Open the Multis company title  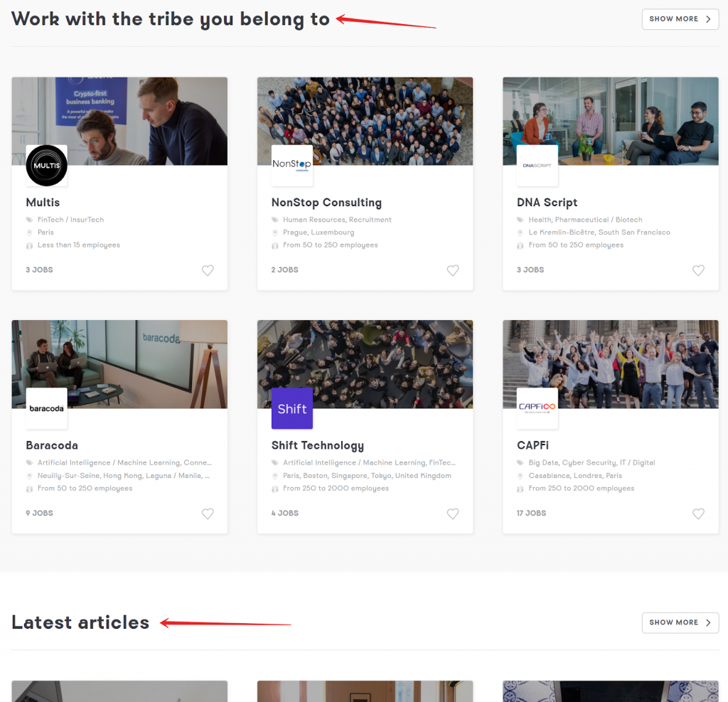point(43,203)
